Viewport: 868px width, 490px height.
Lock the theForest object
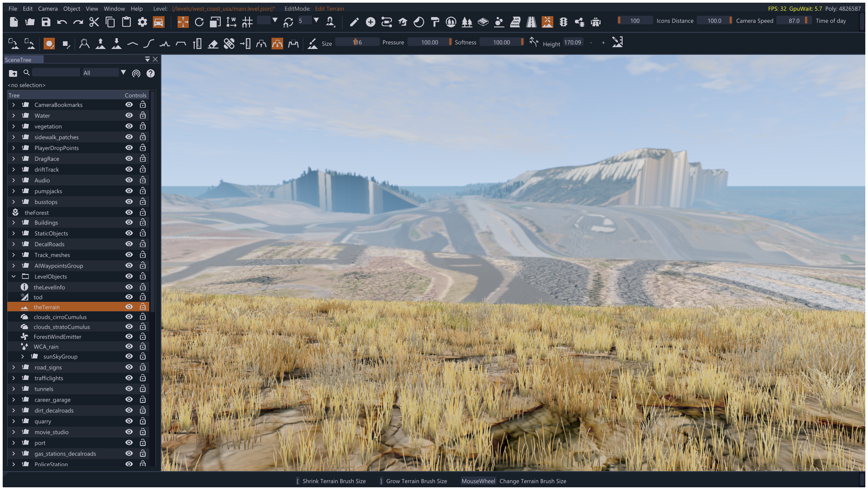142,212
